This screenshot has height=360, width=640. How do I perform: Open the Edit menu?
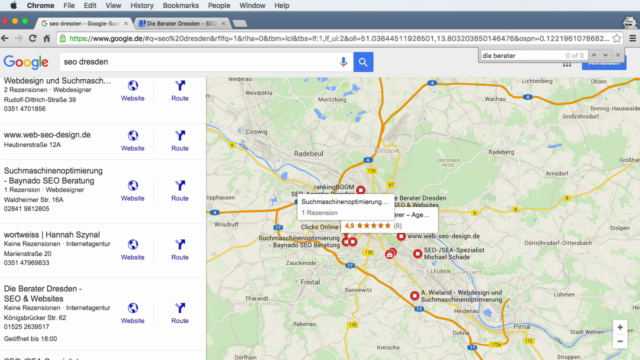[90, 5]
